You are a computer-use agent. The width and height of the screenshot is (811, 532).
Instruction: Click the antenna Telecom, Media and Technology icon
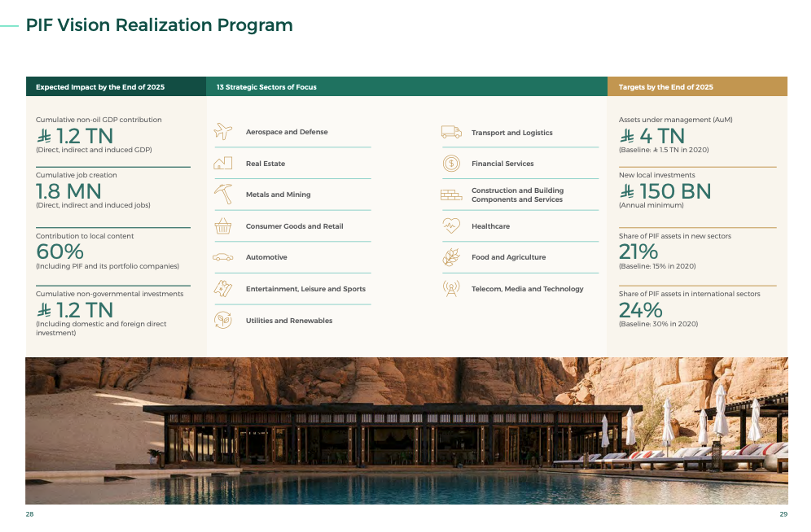(x=451, y=288)
